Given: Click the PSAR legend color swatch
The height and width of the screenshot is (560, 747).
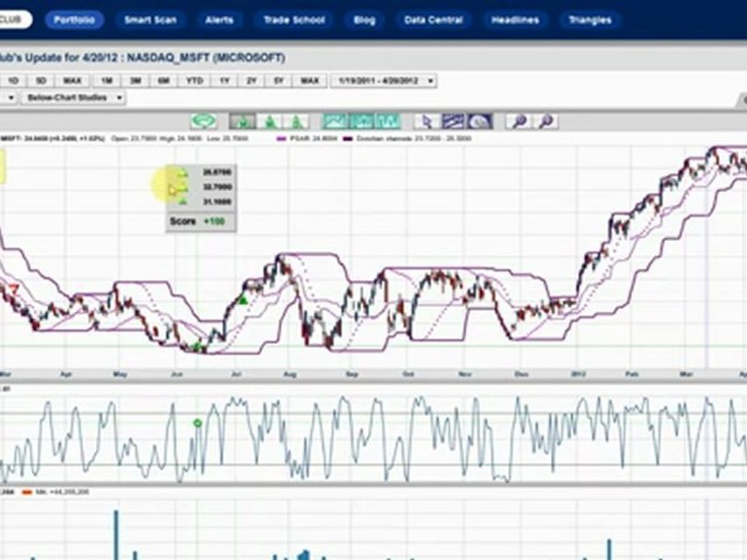Looking at the screenshot, I should [x=281, y=138].
